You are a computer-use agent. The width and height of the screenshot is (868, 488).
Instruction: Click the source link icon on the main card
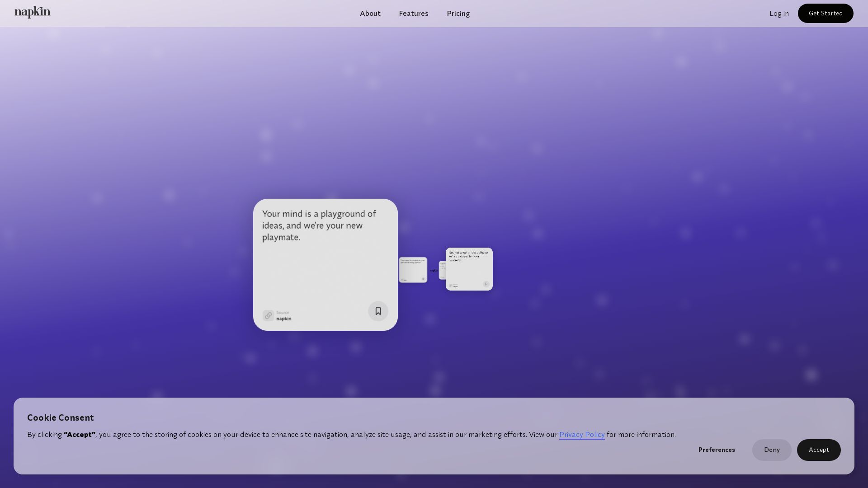point(269,315)
